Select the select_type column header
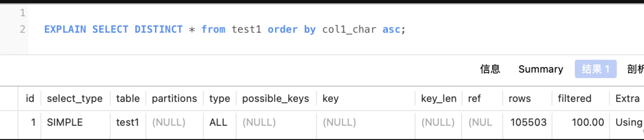 pyautogui.click(x=74, y=99)
